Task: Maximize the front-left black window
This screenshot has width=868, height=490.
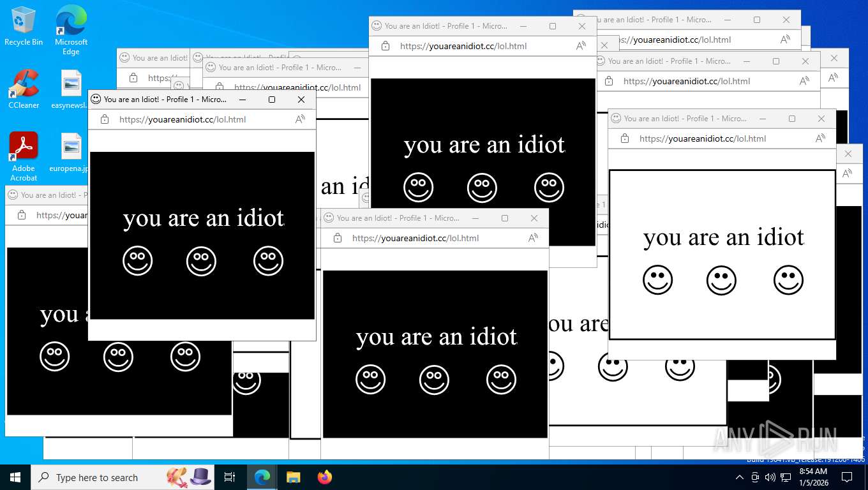Action: 272,100
